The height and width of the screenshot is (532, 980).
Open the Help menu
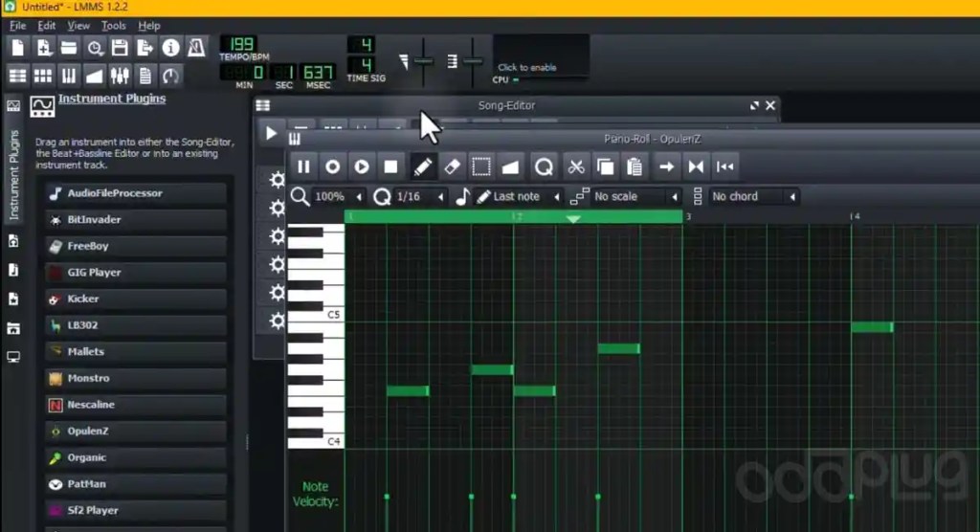click(149, 26)
